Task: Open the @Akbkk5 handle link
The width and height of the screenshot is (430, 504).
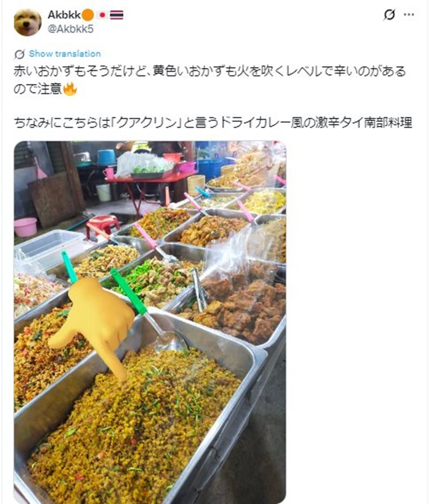Action: pyautogui.click(x=70, y=29)
